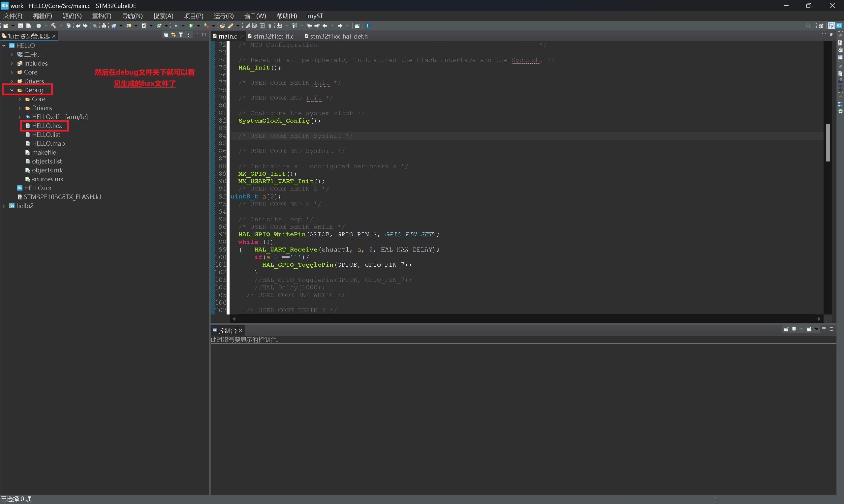Viewport: 844px width, 504px height.
Task: Toggle block selection mode icon
Action: (x=262, y=26)
